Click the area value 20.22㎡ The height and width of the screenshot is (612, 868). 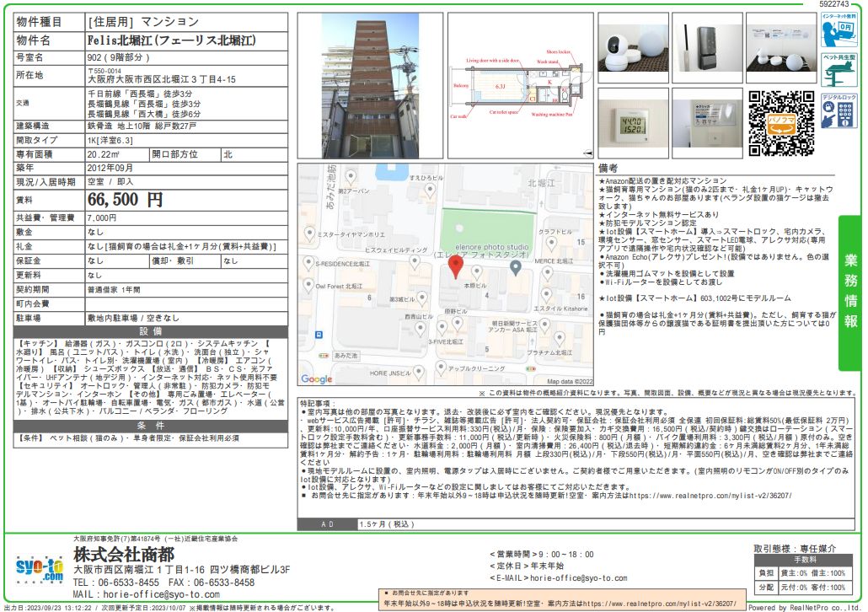[103, 154]
